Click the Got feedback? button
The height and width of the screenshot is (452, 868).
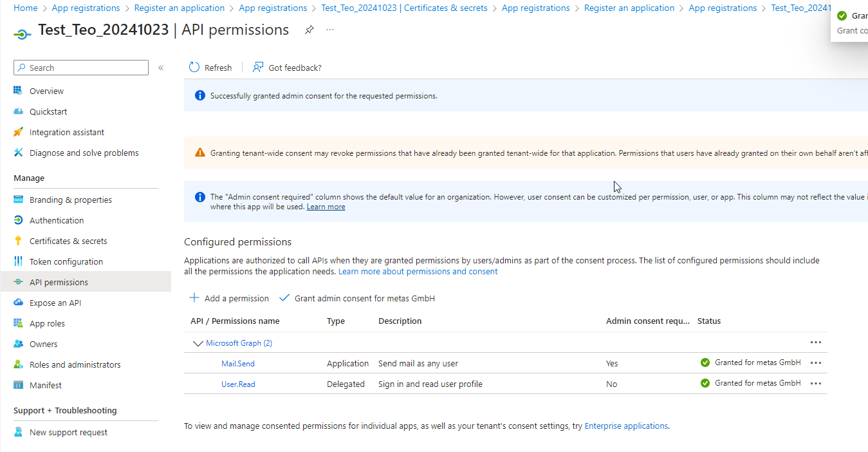coord(287,68)
